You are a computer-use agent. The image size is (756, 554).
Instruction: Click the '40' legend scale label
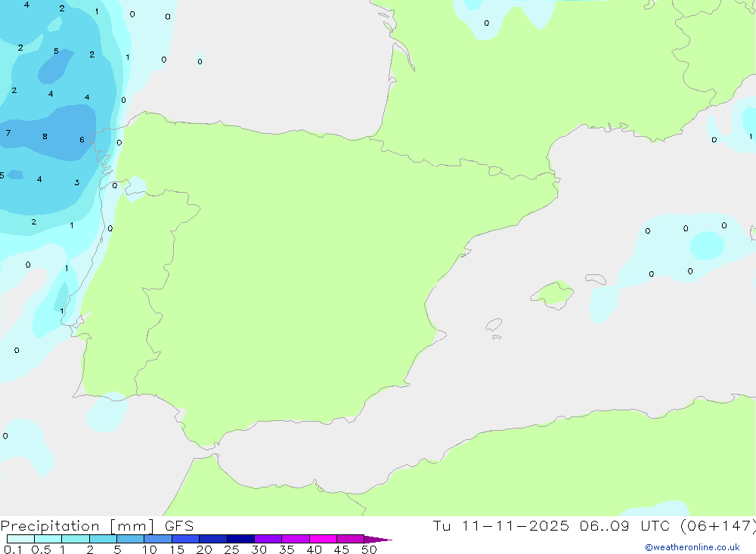(314, 549)
